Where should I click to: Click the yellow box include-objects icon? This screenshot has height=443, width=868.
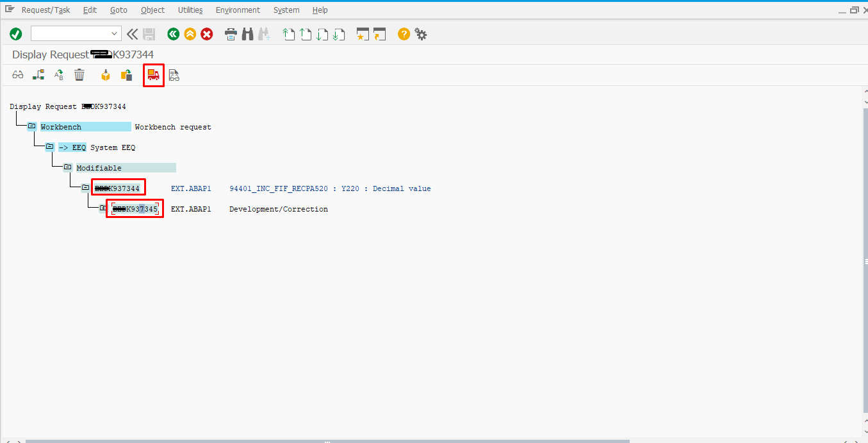[x=106, y=75]
